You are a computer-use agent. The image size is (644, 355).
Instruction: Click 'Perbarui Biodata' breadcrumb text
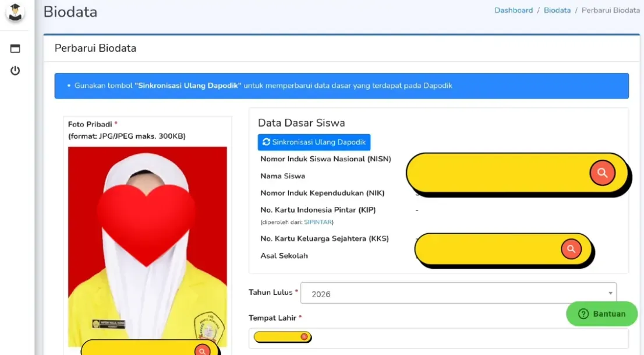pos(610,10)
